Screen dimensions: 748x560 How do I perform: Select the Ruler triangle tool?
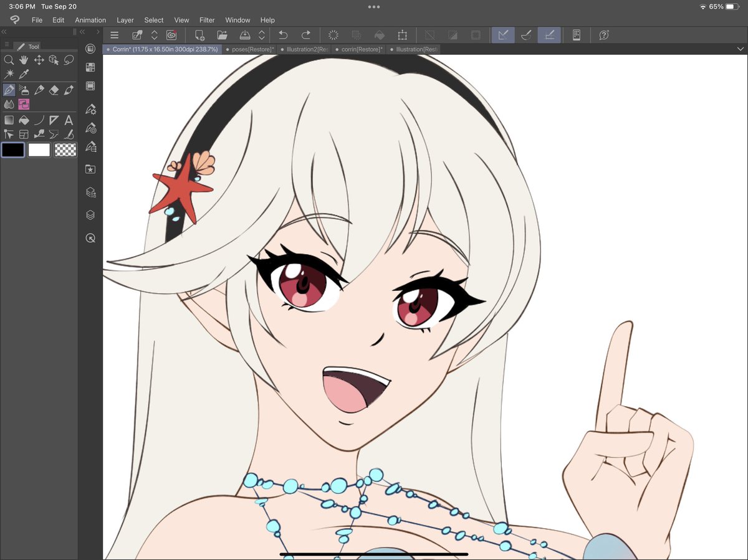[54, 120]
